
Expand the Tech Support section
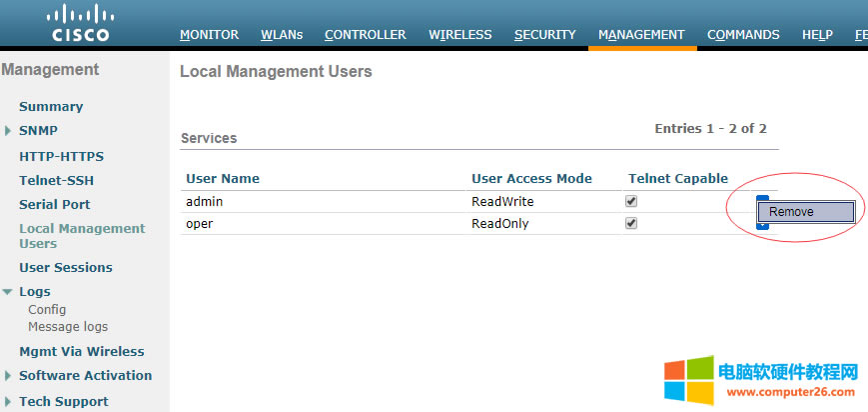(8, 402)
